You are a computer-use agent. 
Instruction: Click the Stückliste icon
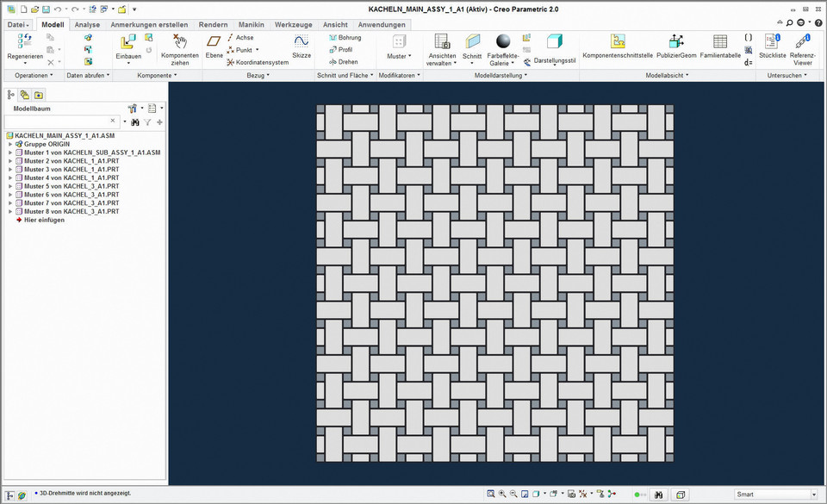click(773, 42)
